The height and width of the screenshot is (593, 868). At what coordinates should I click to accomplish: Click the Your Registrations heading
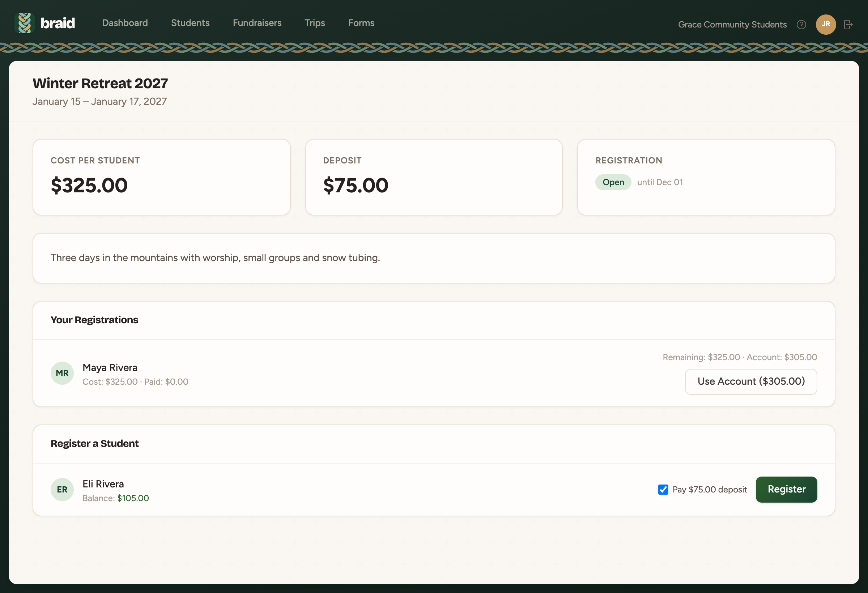[94, 320]
